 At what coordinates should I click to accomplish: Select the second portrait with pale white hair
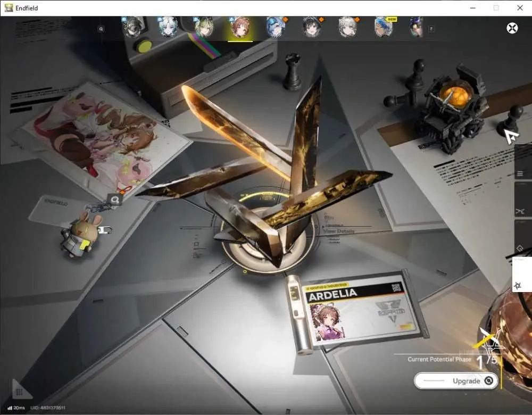pos(168,27)
